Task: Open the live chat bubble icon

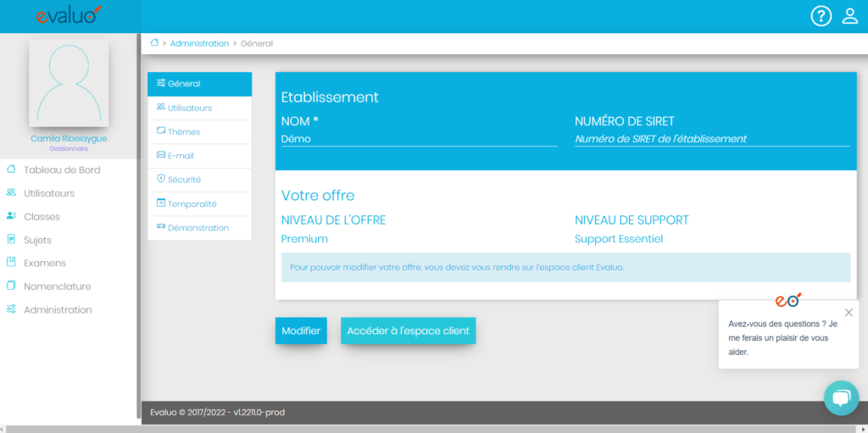Action: point(841,397)
